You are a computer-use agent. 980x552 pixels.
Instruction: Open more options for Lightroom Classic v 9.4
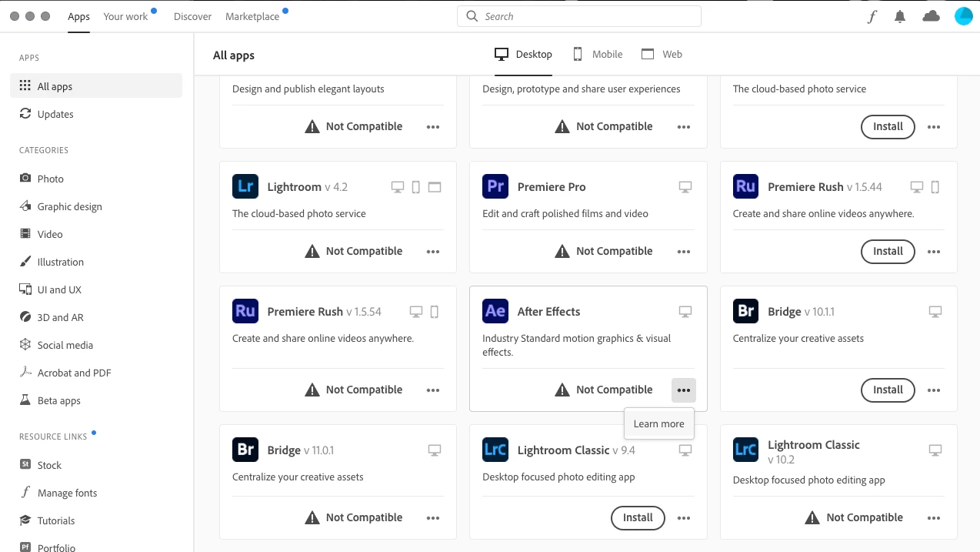pos(684,517)
